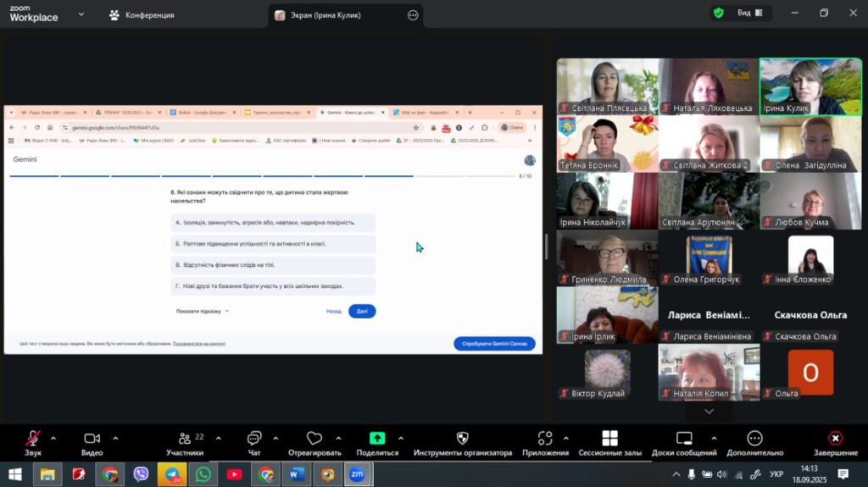Viewport: 868px width, 487px height.
Task: Expand Показати підказку hint dropdown
Action: pos(203,311)
